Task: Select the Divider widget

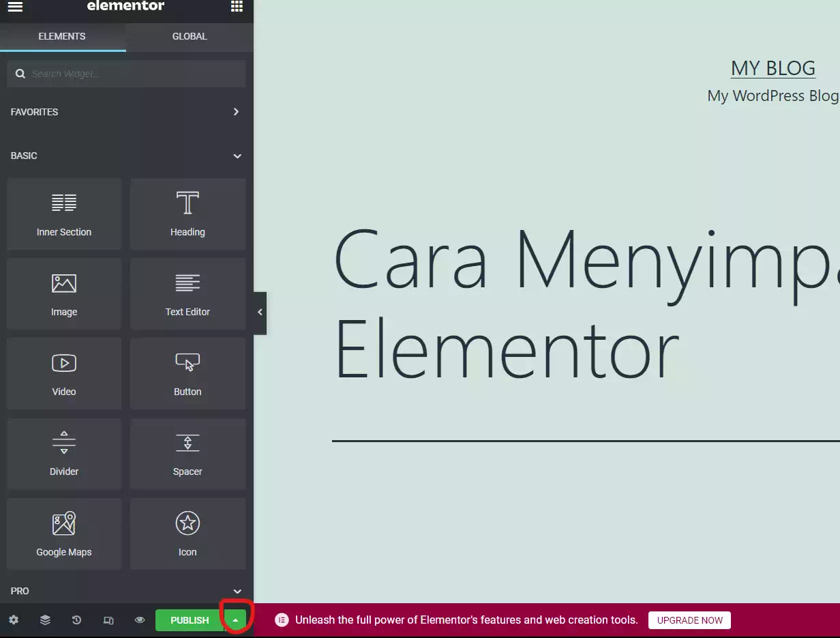Action: [64, 454]
